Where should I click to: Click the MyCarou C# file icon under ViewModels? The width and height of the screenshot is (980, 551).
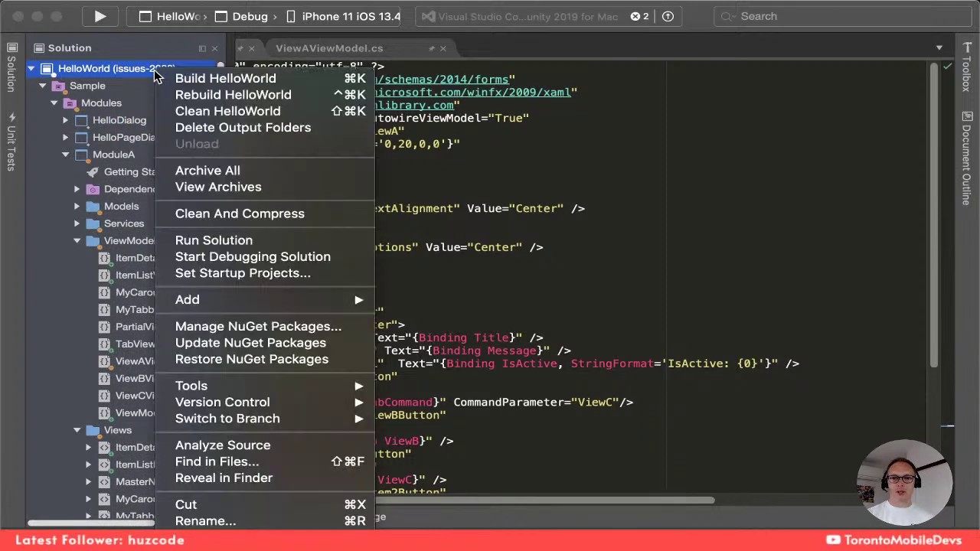click(x=104, y=292)
